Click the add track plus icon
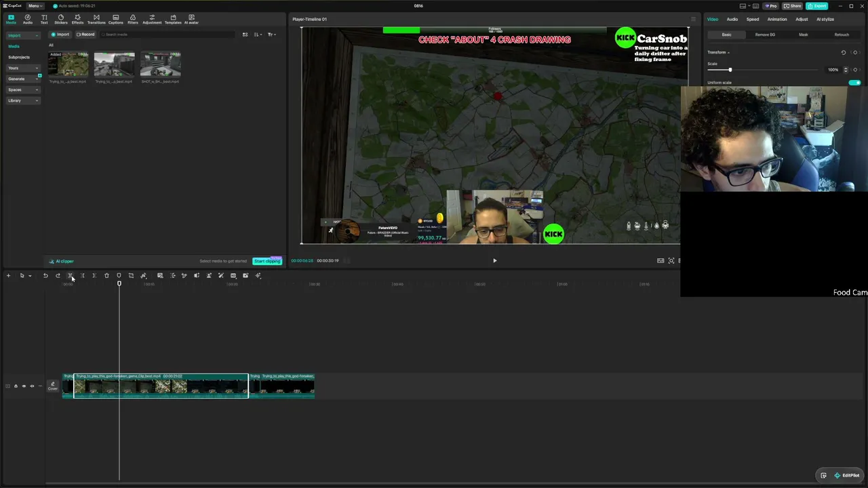This screenshot has width=868, height=488. (8, 276)
